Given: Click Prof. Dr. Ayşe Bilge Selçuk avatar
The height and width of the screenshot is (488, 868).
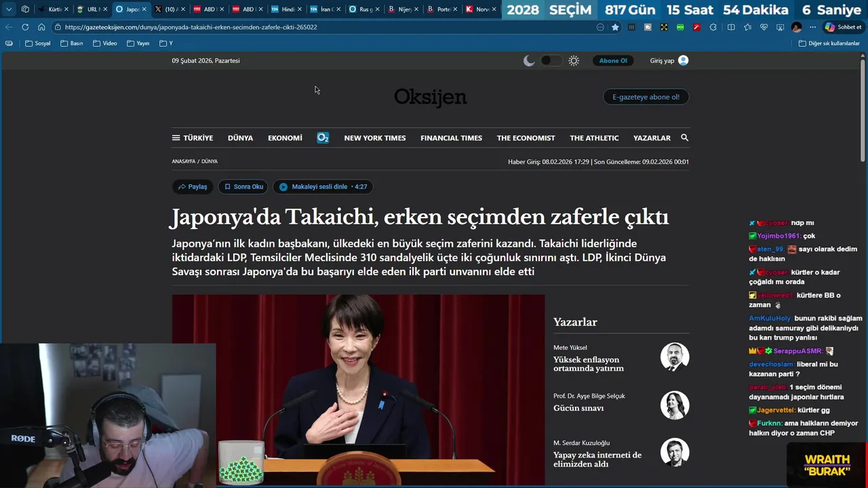Looking at the screenshot, I should (x=675, y=405).
